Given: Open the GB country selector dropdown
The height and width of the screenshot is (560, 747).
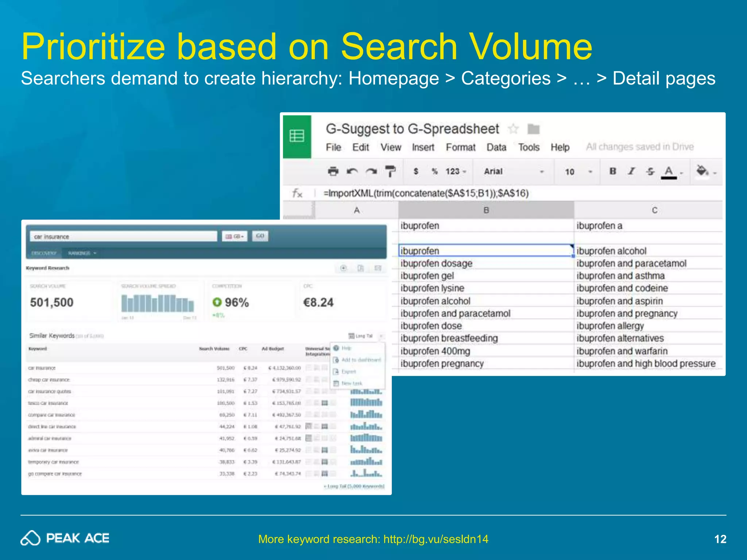Looking at the screenshot, I should pyautogui.click(x=235, y=237).
